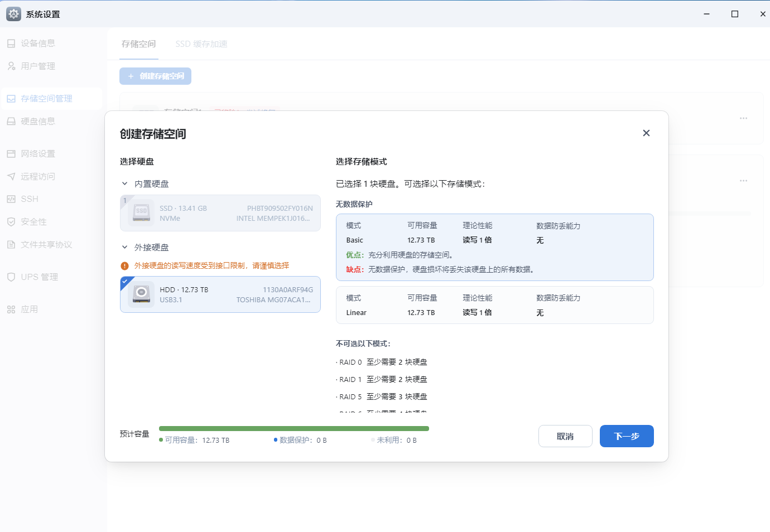This screenshot has width=770, height=532.
Task: Choose the Basic storage mode
Action: click(495, 248)
